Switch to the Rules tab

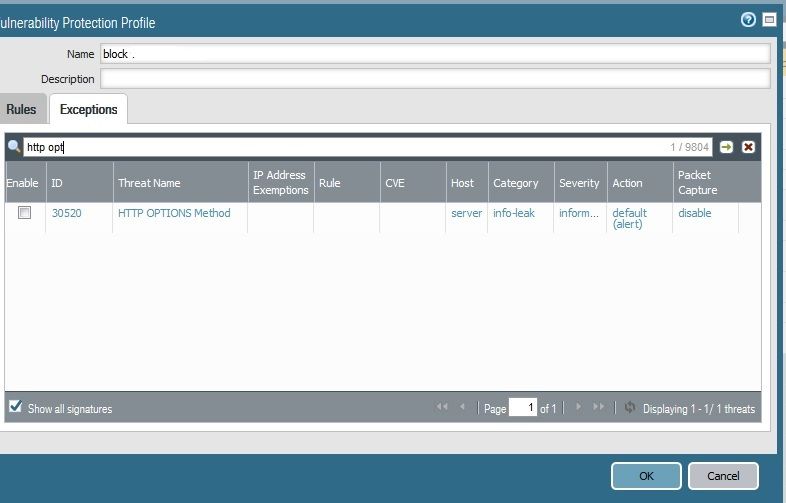[20, 109]
